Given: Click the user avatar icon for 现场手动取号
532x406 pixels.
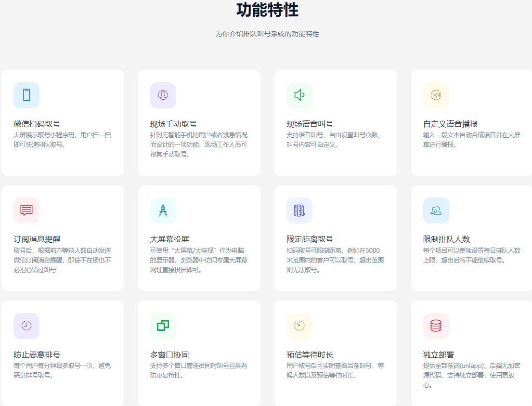Looking at the screenshot, I should click(x=163, y=95).
